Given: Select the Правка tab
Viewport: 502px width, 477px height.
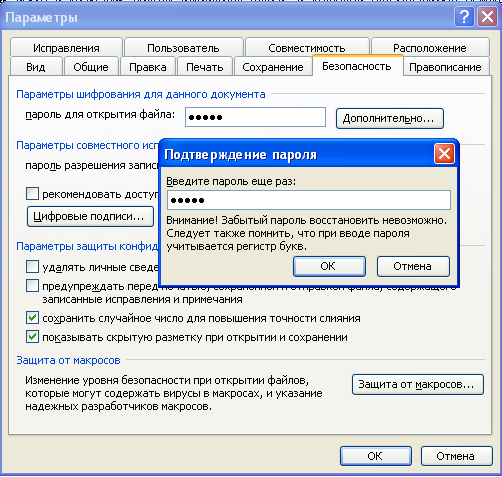Looking at the screenshot, I should coord(148,67).
